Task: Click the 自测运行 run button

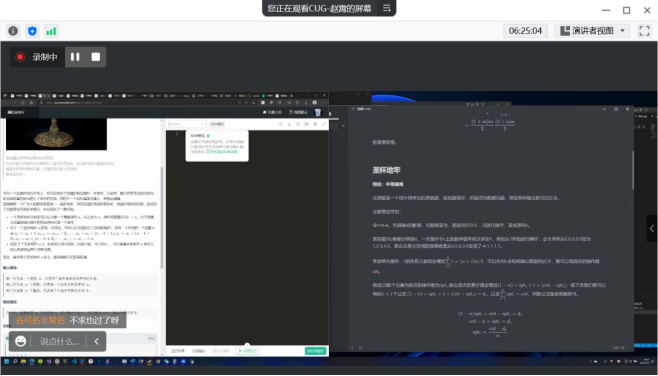Action: 248,351
